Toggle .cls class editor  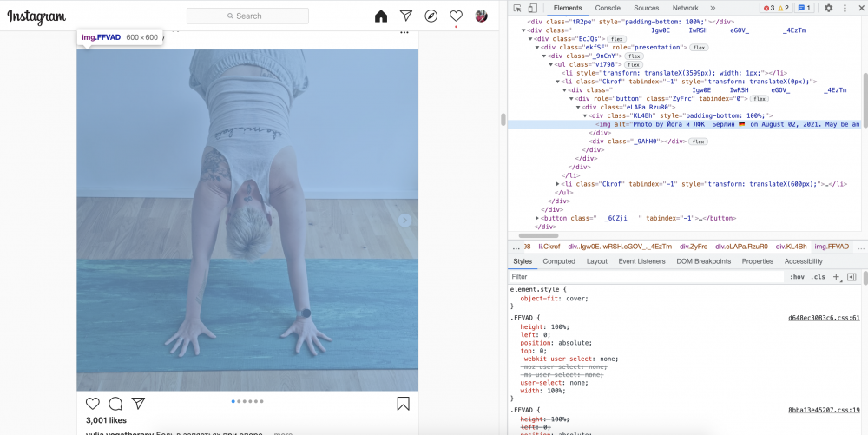pos(818,276)
